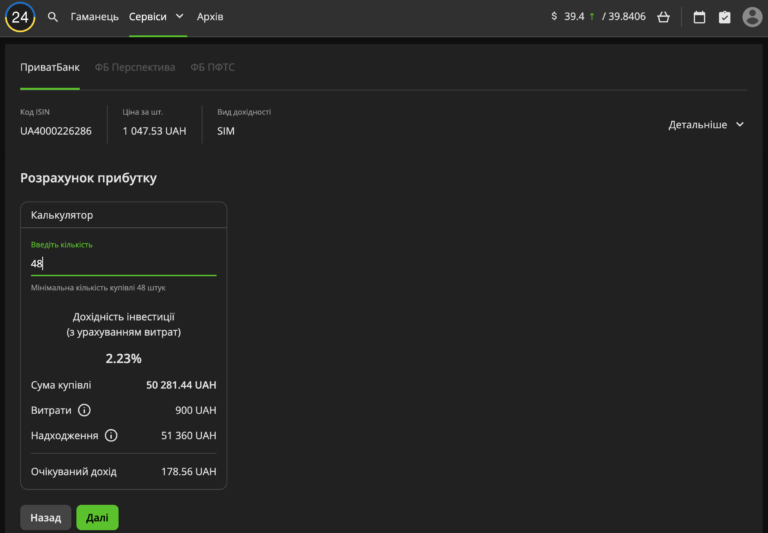Show info about Витрати
Screen dimensions: 768x533
click(84, 410)
